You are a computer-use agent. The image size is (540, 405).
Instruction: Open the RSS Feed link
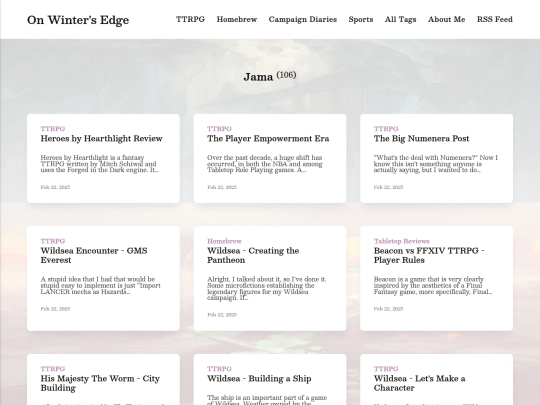(x=495, y=19)
